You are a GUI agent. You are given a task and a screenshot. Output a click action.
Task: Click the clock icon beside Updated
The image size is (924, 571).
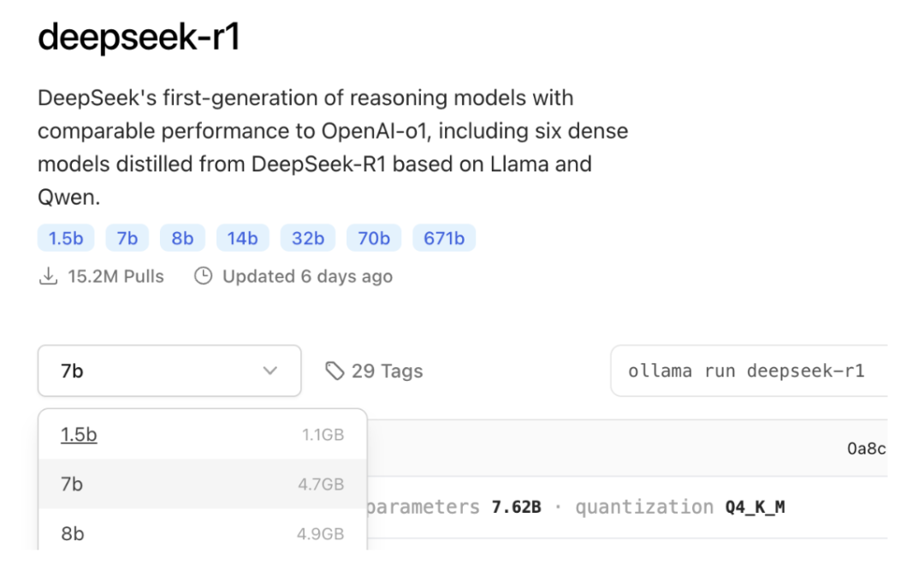tap(203, 277)
